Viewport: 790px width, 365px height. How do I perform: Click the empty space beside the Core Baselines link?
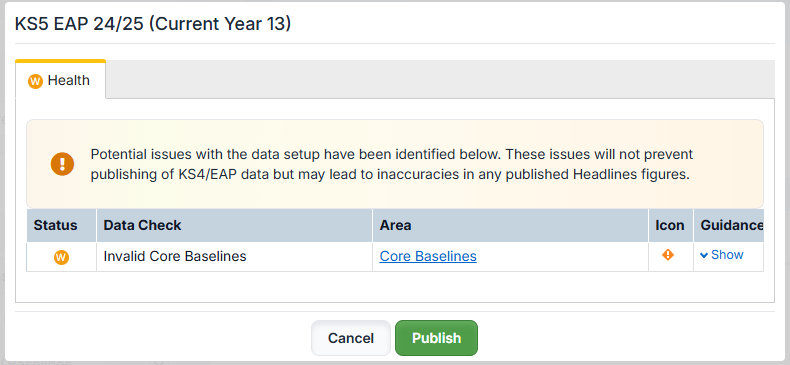click(x=562, y=257)
